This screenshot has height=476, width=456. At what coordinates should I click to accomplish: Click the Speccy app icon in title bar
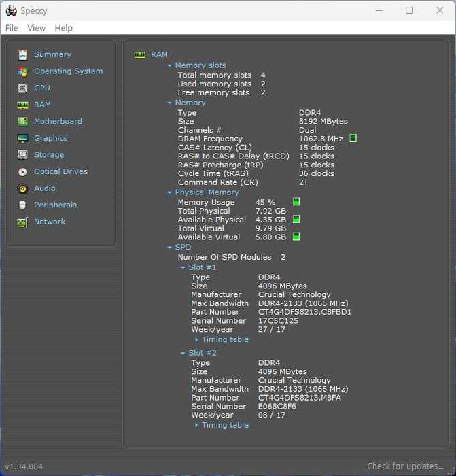pyautogui.click(x=12, y=11)
